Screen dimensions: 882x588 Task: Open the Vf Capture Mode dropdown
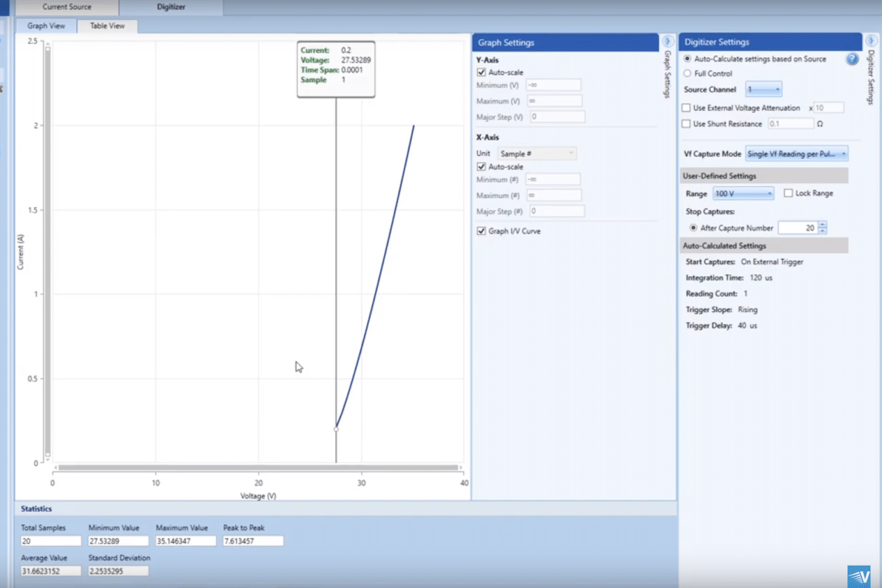pos(796,153)
